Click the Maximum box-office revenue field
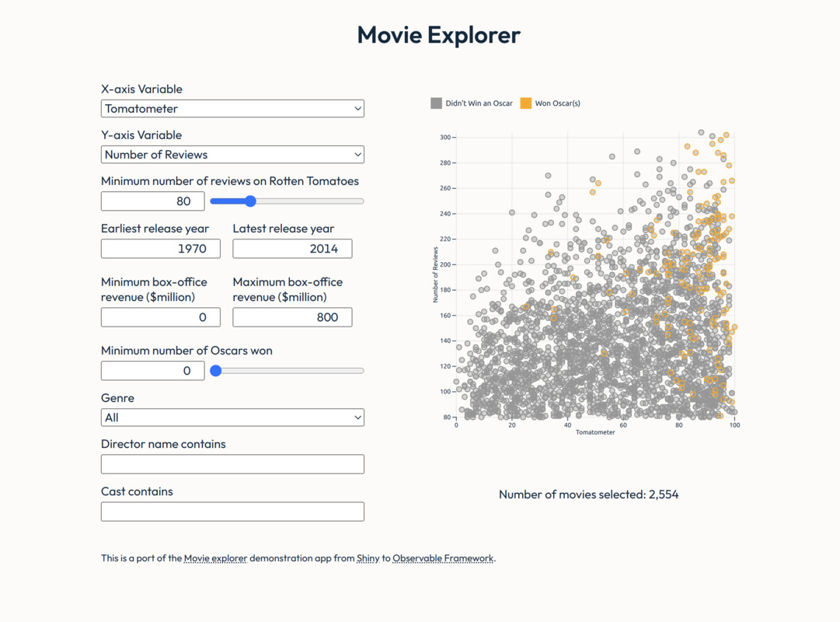The width and height of the screenshot is (840, 622). point(292,317)
